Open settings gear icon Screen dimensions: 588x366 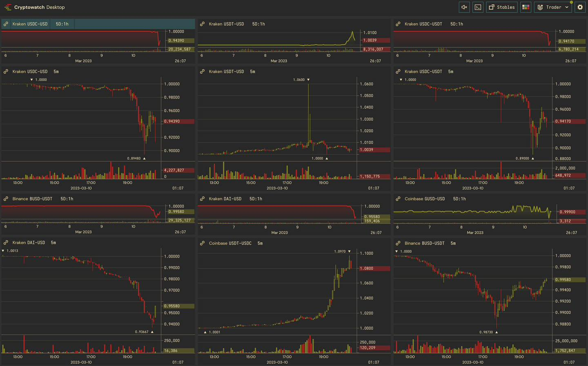(580, 7)
